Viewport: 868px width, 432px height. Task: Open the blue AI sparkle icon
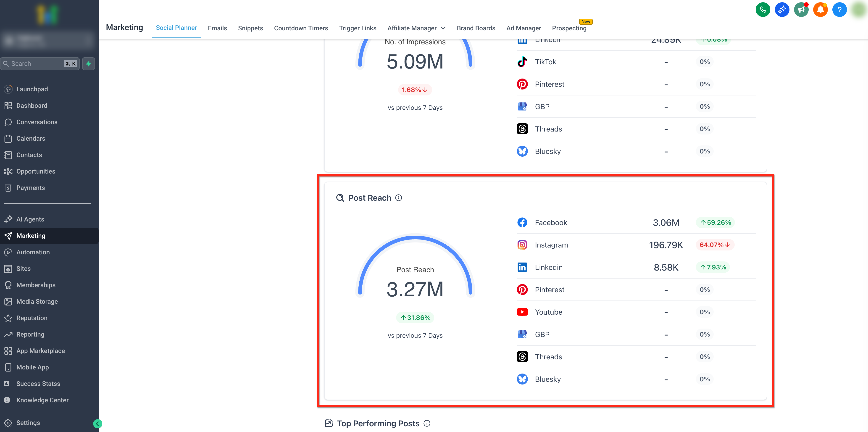click(x=782, y=9)
